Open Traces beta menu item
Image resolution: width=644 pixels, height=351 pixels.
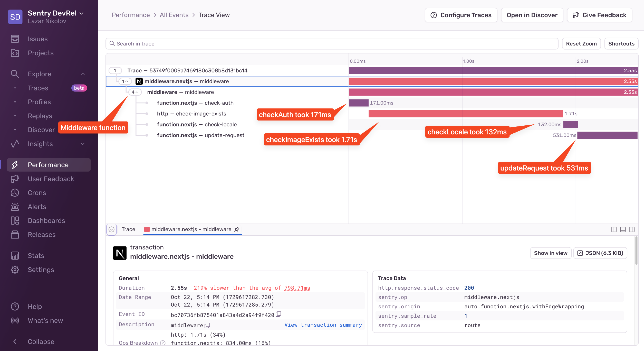[x=38, y=88]
